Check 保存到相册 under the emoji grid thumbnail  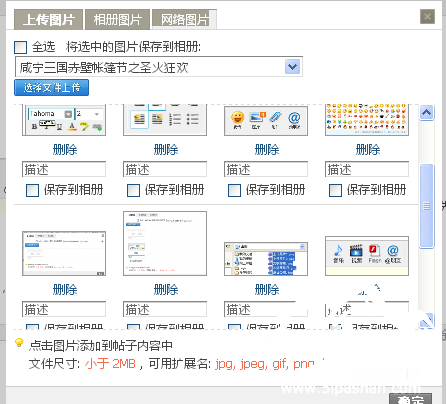(x=335, y=191)
